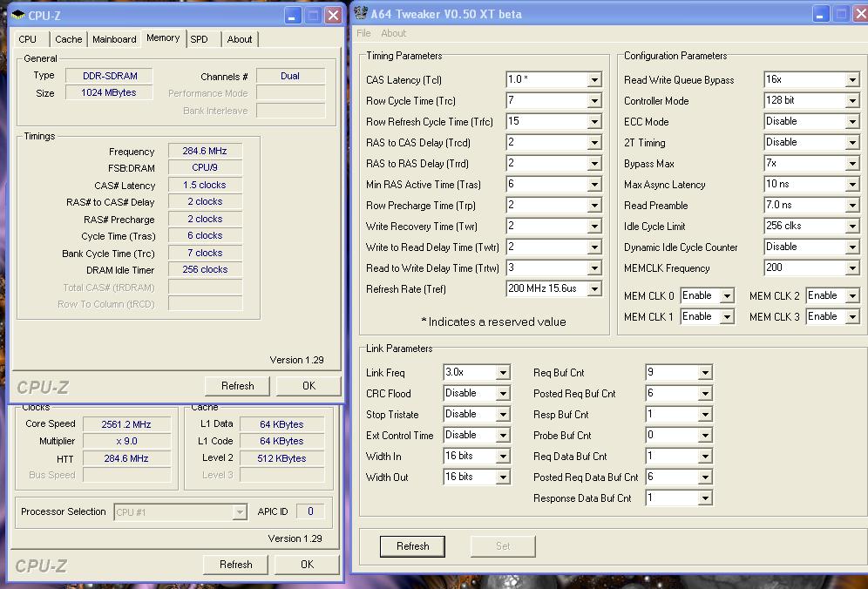868x589 pixels.
Task: Open the RAS to CAS Delay (Trcd) dropdown
Action: click(594, 143)
